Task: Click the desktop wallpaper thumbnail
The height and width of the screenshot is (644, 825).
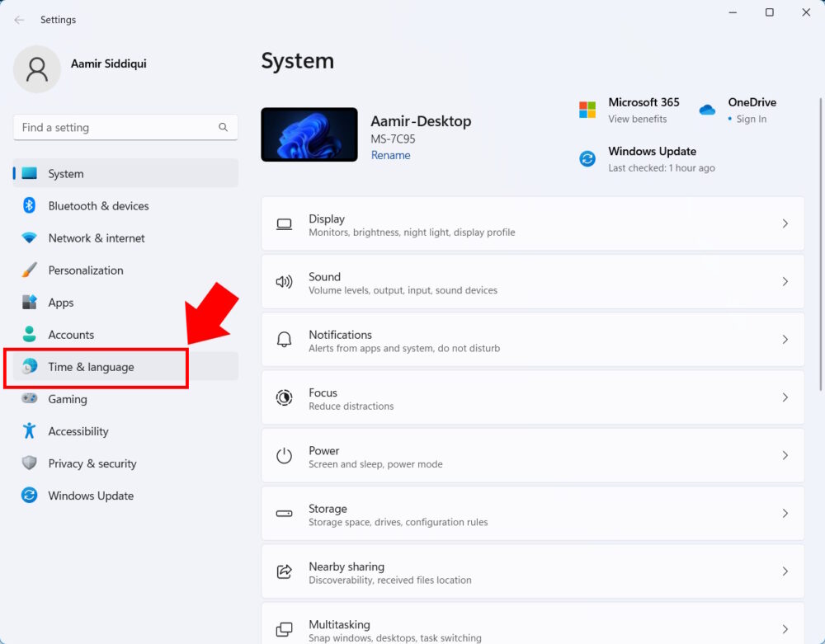Action: (309, 134)
